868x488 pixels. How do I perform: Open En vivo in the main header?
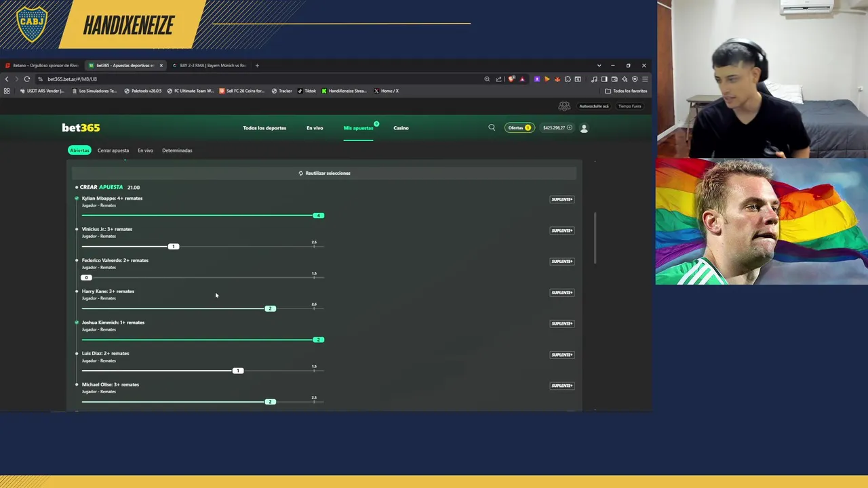pos(315,128)
